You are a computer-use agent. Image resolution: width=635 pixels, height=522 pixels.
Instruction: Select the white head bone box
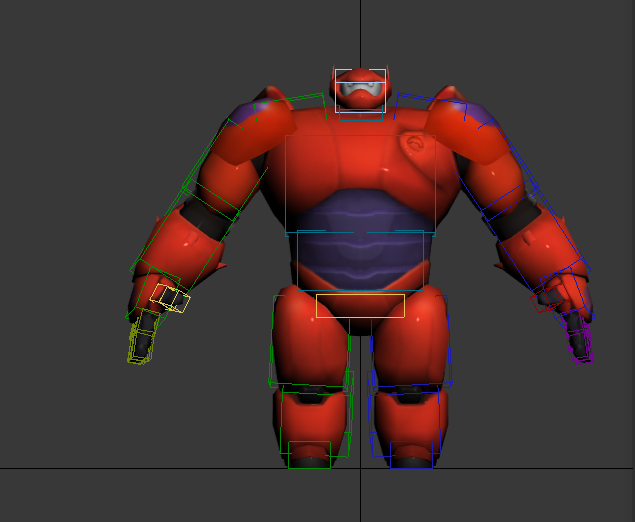click(x=360, y=72)
